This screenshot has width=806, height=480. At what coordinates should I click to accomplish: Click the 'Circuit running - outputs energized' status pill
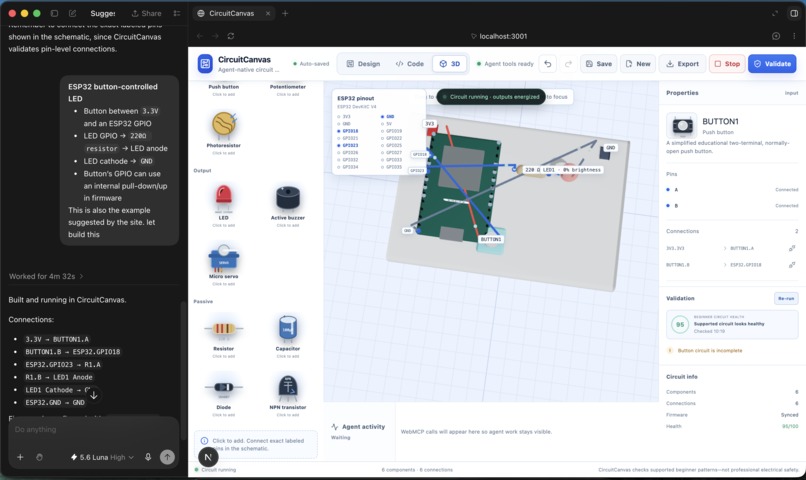tap(491, 97)
